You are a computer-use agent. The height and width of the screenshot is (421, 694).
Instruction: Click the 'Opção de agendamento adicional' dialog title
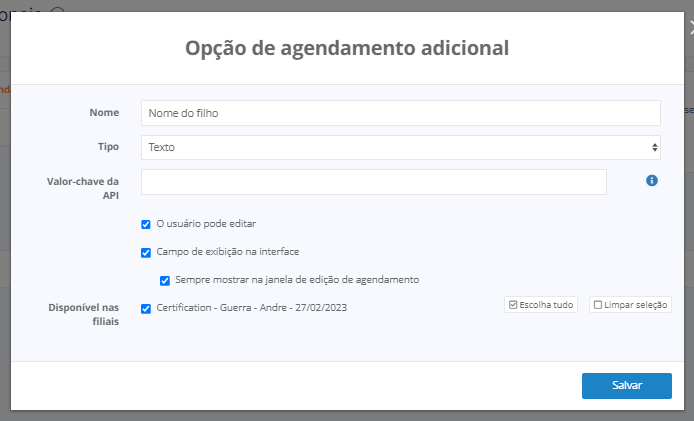click(x=347, y=47)
